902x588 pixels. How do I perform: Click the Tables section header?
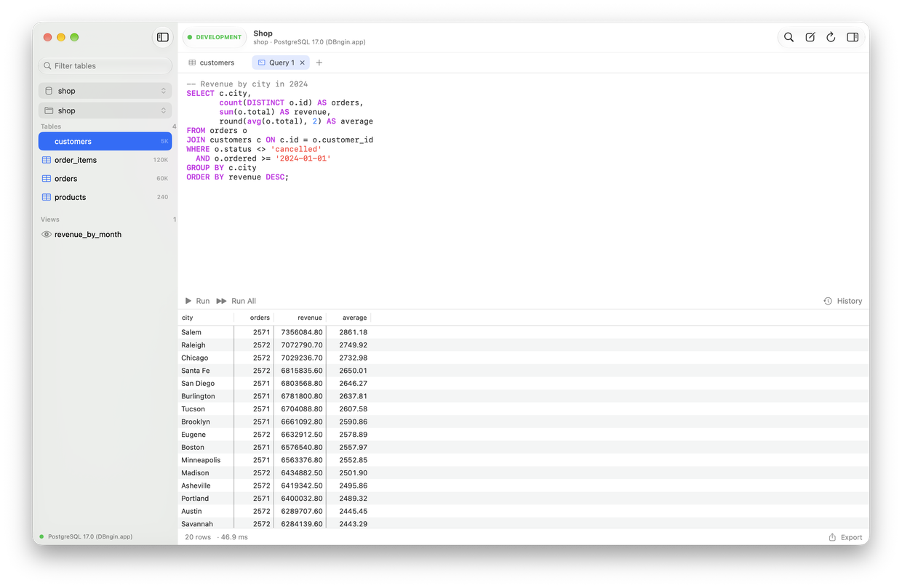(51, 126)
